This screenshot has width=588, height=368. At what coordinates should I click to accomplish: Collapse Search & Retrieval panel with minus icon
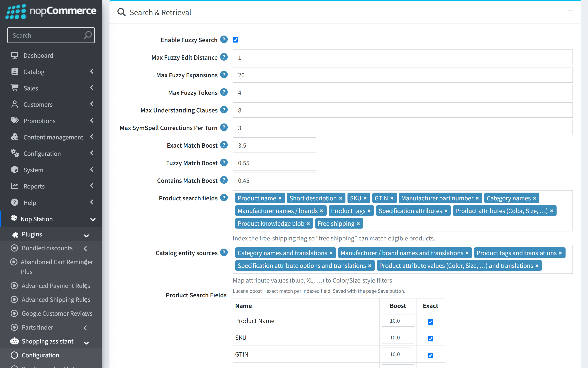(570, 10)
